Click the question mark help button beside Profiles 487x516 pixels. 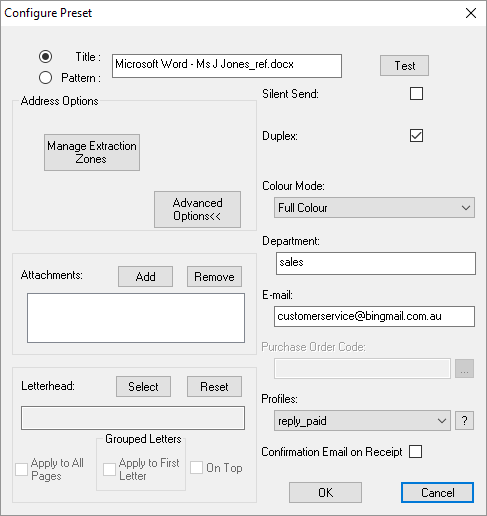click(464, 421)
